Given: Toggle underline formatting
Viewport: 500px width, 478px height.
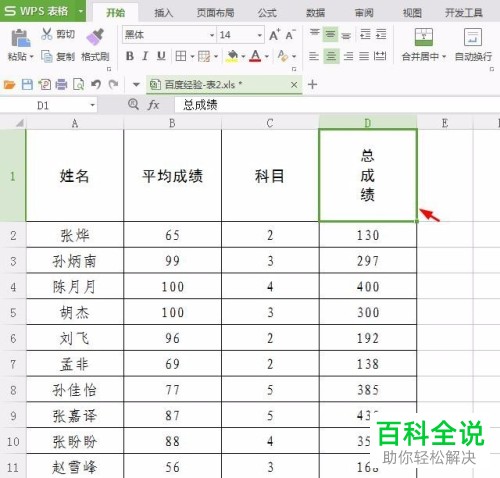Looking at the screenshot, I should pos(161,56).
